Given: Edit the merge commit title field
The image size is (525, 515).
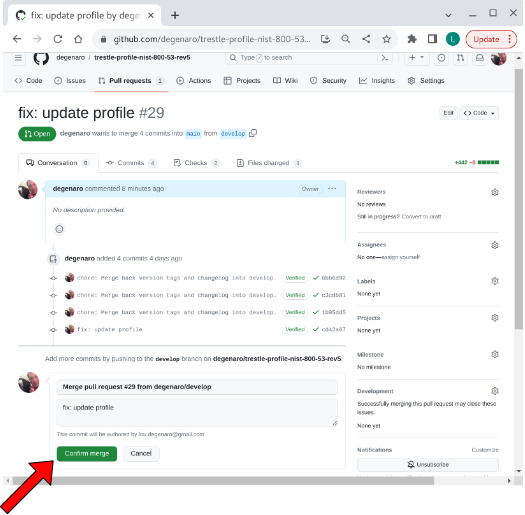Looking at the screenshot, I should (197, 387).
